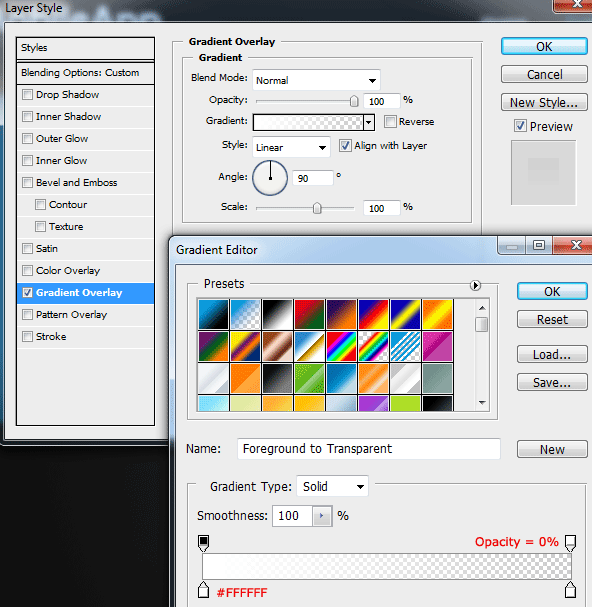Open the Styles section in sidebar

pos(85,48)
